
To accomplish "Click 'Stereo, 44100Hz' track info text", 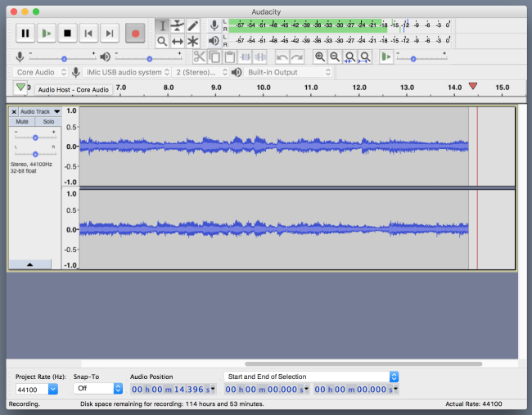I will pos(31,165).
